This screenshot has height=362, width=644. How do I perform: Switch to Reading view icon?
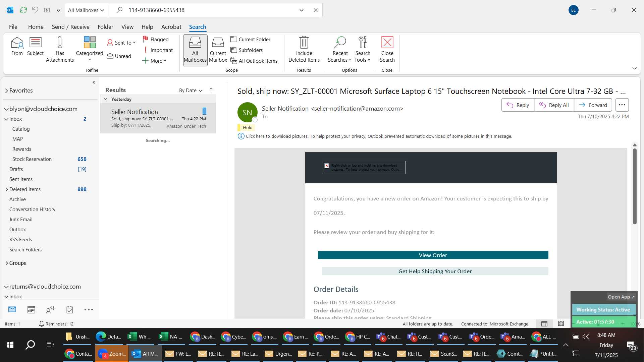561,324
